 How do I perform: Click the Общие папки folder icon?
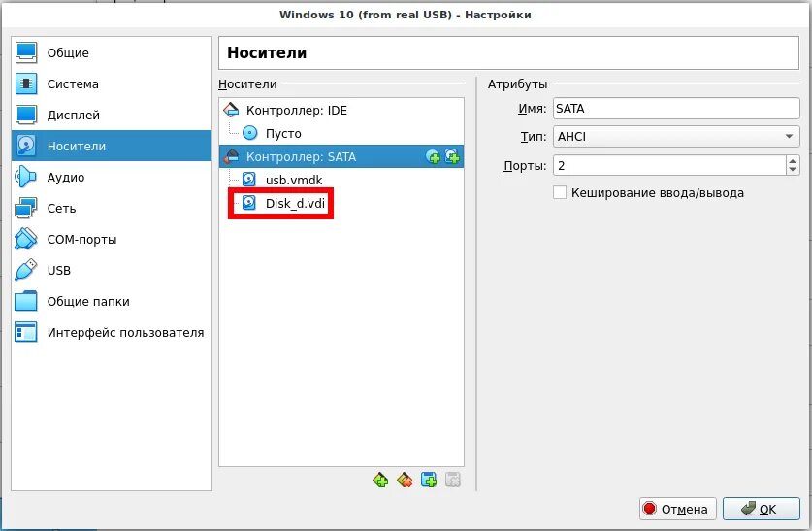[x=26, y=302]
